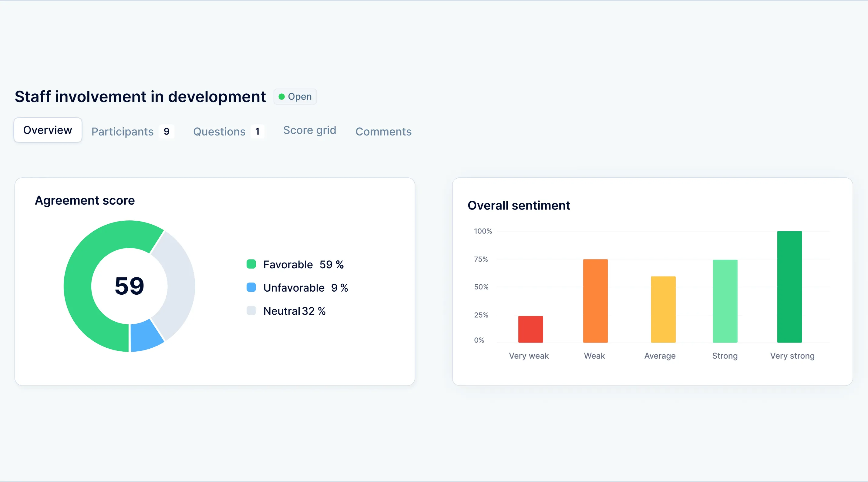
Task: Switch to the Participants tab
Action: [x=122, y=131]
